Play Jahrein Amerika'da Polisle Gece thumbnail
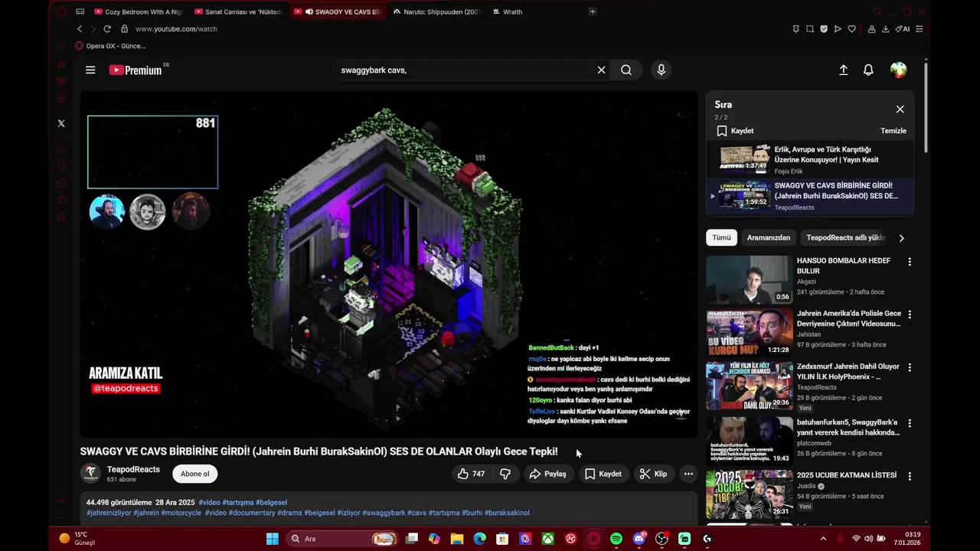This screenshot has width=980, height=551. pos(749,332)
